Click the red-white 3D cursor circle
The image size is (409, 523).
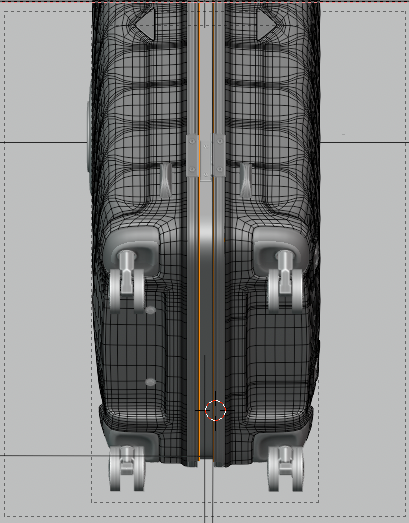coord(215,410)
